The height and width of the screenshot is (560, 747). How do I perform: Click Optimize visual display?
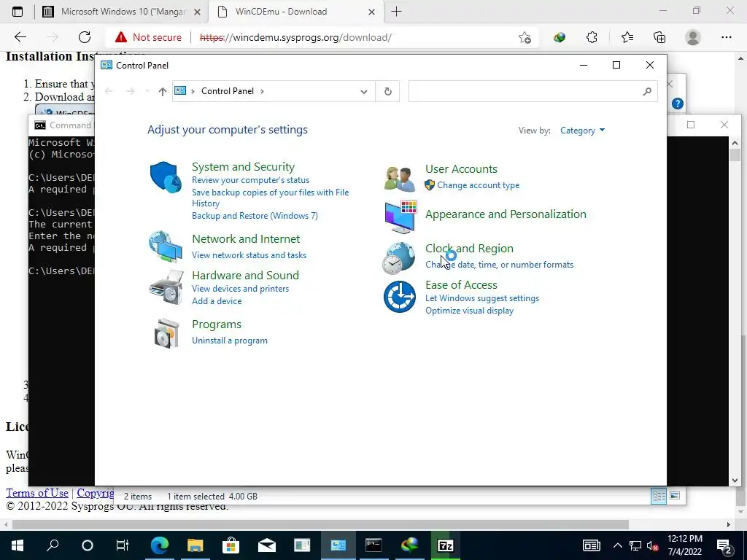point(469,311)
